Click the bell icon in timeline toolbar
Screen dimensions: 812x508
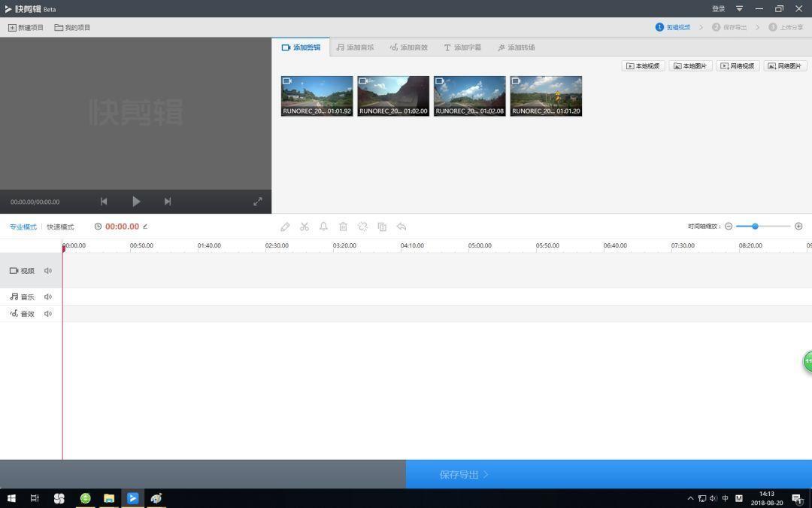pos(323,227)
